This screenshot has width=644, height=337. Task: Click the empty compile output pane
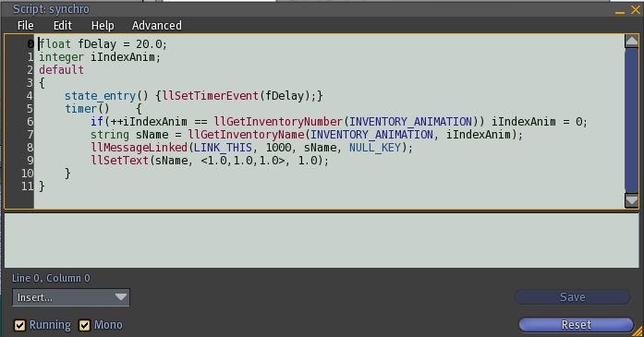click(x=322, y=241)
